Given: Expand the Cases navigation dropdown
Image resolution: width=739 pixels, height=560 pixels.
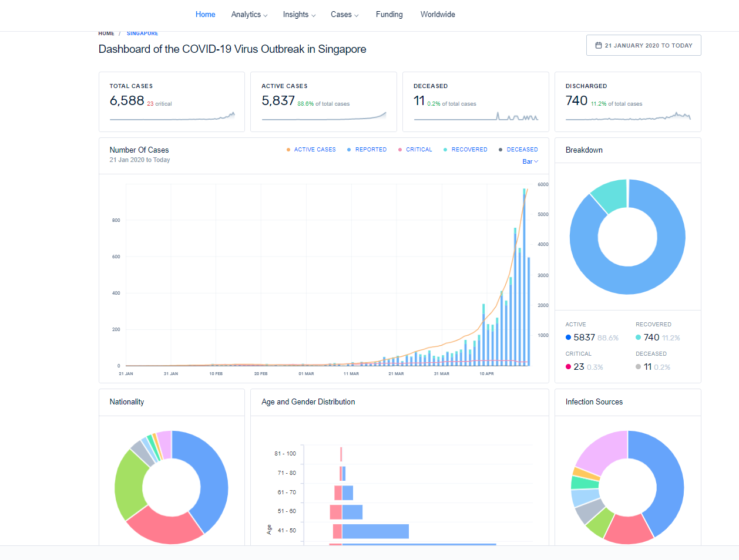Looking at the screenshot, I should click(344, 15).
